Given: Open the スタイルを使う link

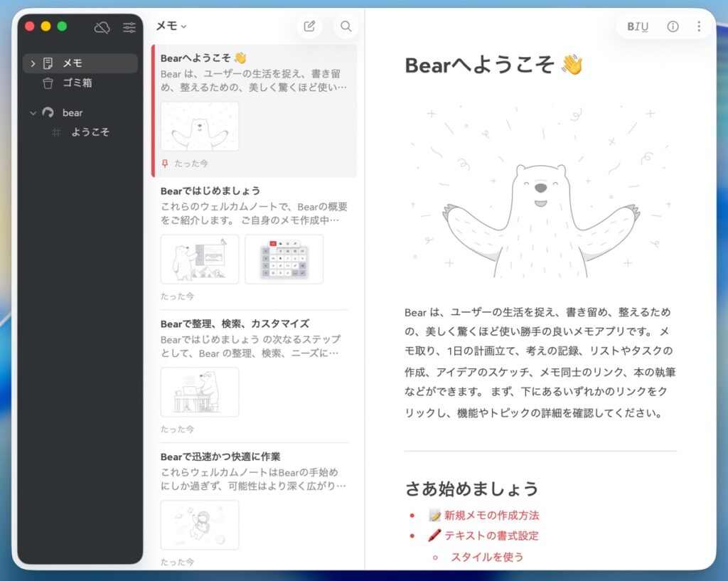Looking at the screenshot, I should click(487, 556).
